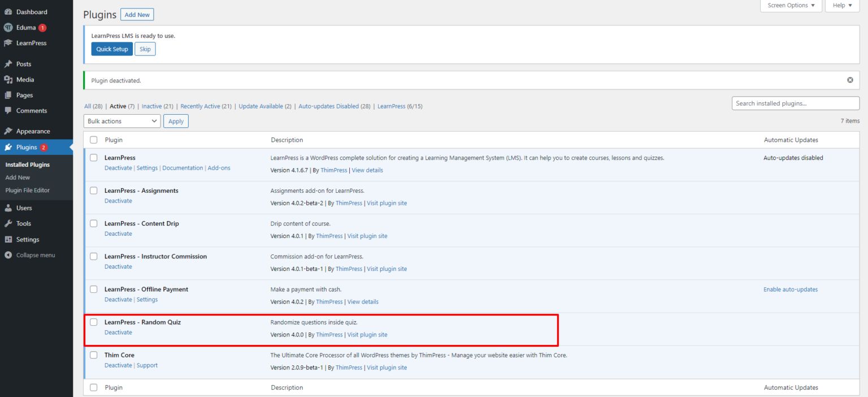
Task: Visit plugin site for Random Quiz
Action: click(x=367, y=335)
